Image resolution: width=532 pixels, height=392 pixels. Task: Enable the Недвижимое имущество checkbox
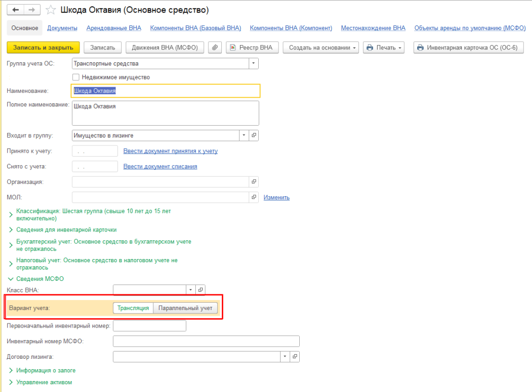(x=76, y=77)
